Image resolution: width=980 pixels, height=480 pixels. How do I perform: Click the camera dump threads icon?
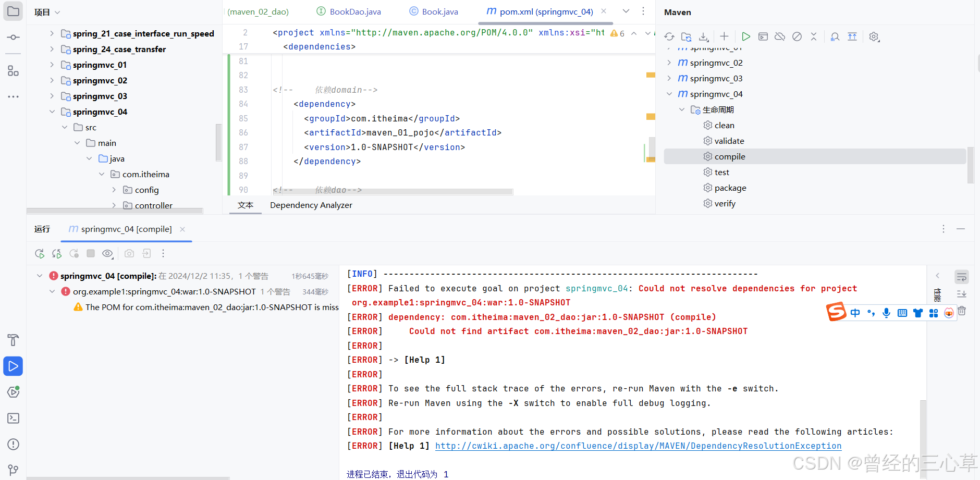click(129, 253)
